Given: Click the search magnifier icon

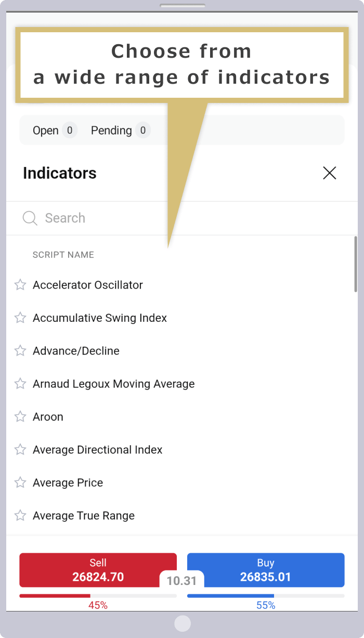Looking at the screenshot, I should (x=30, y=218).
